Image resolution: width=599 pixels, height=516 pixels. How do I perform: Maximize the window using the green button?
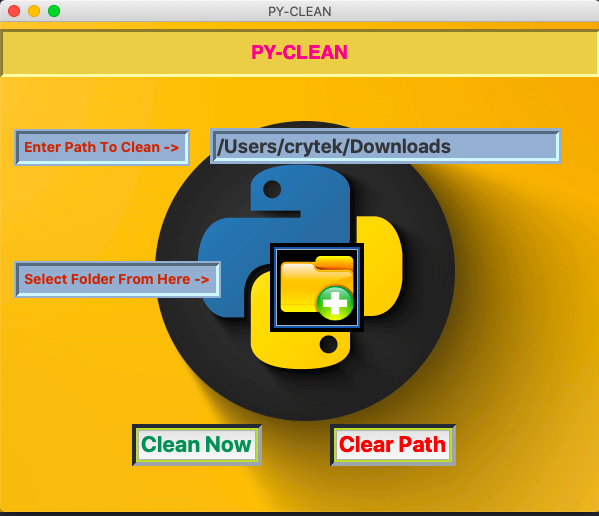tap(54, 11)
